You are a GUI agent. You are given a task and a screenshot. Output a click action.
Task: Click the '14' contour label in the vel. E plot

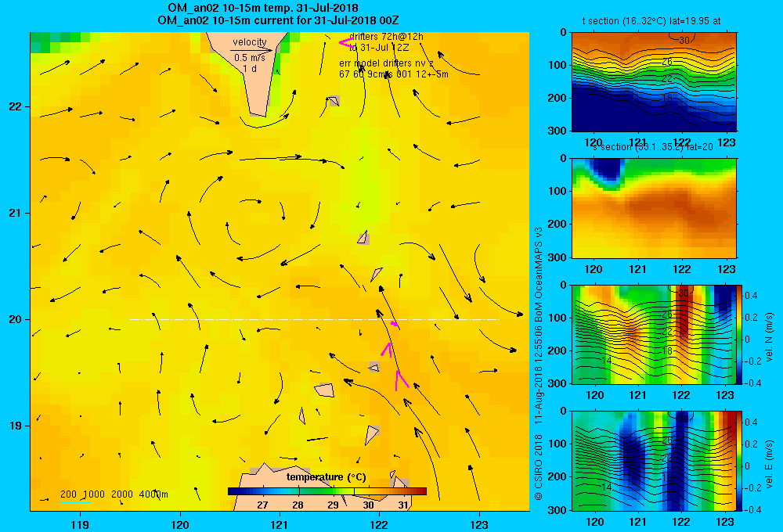point(606,487)
